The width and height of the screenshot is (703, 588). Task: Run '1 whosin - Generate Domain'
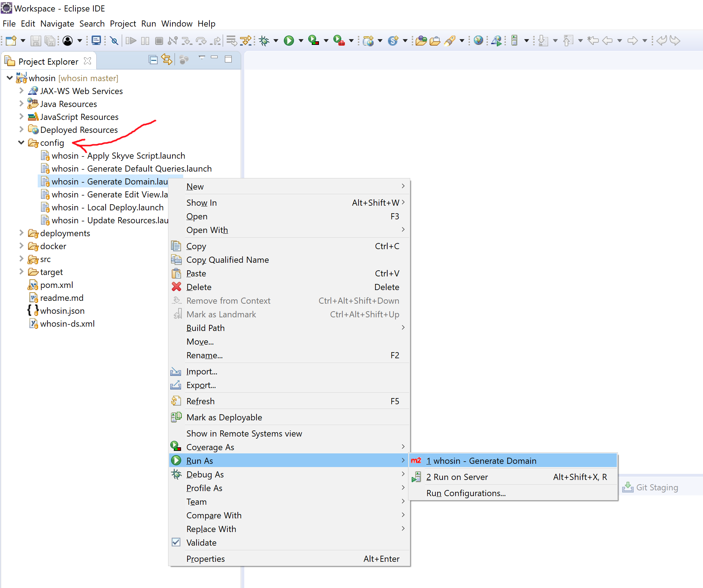click(513, 461)
